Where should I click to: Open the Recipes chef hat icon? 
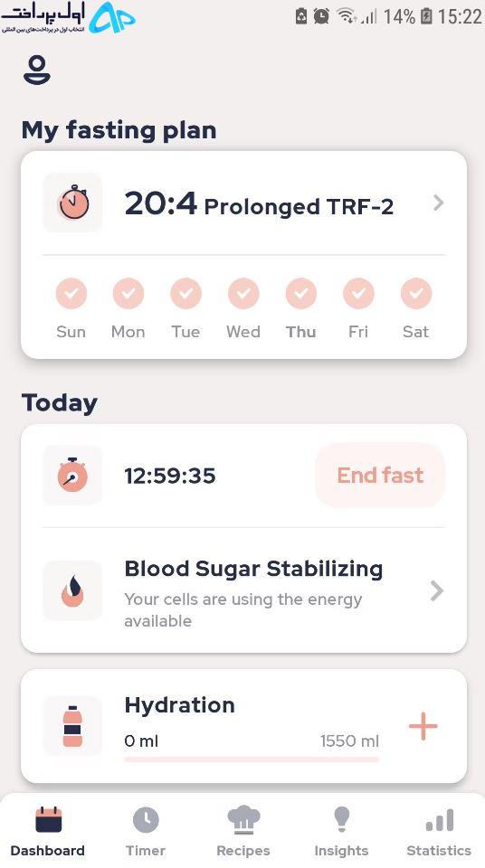coord(243,819)
